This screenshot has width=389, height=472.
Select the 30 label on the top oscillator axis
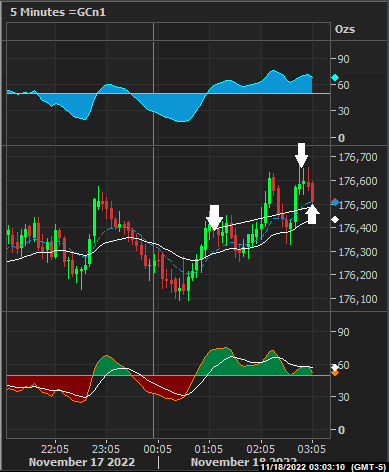pos(344,111)
